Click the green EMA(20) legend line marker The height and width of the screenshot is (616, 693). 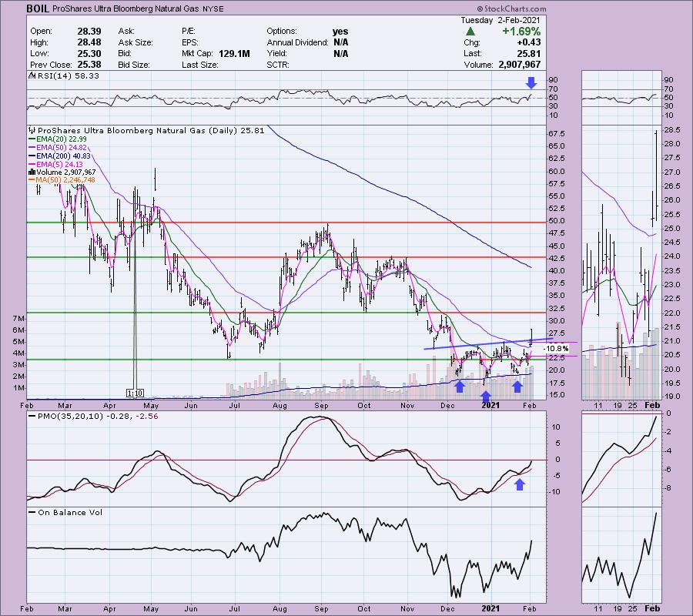click(x=32, y=139)
